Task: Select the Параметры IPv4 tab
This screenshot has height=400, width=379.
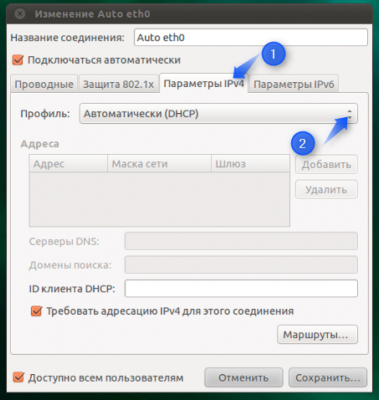Action: [x=204, y=83]
